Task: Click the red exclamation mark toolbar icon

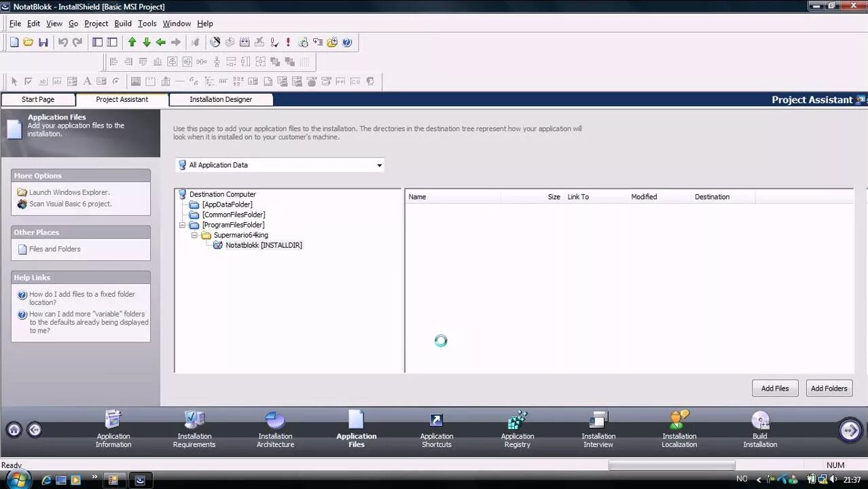Action: [x=288, y=42]
